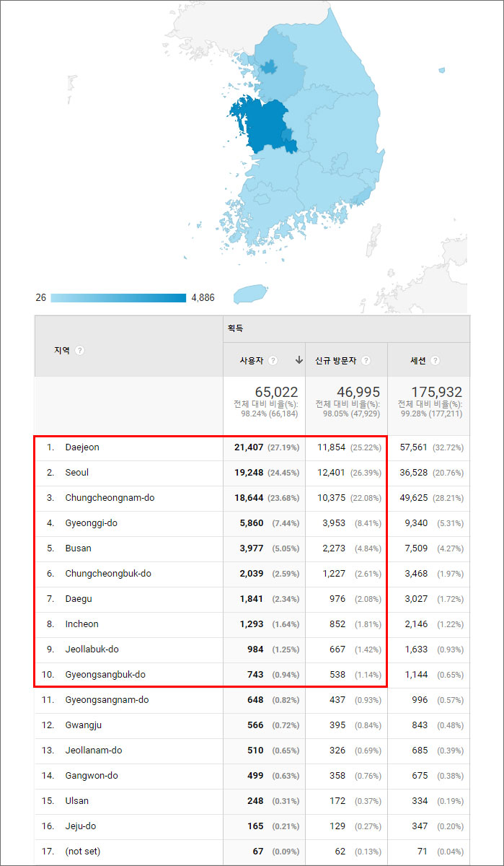Click the user count color gradient legend
This screenshot has width=504, height=866.
(118, 297)
